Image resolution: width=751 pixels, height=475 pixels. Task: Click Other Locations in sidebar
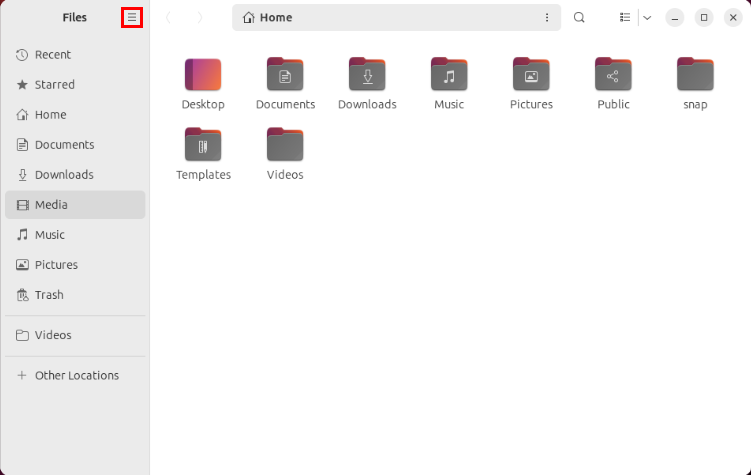(76, 375)
